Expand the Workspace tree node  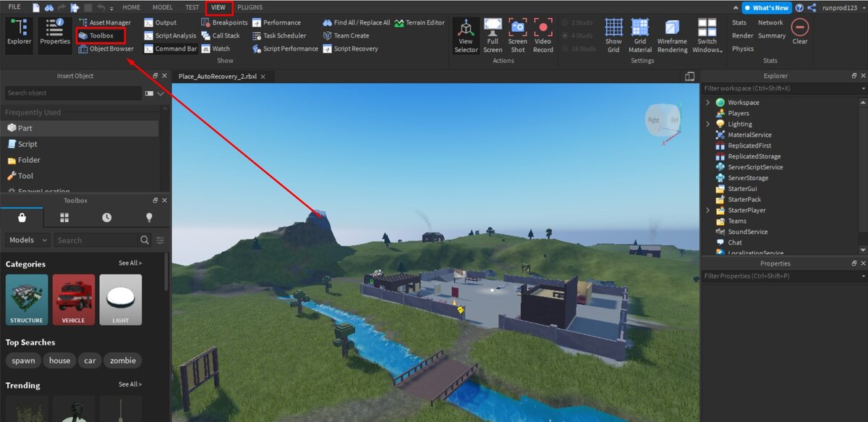tap(707, 102)
